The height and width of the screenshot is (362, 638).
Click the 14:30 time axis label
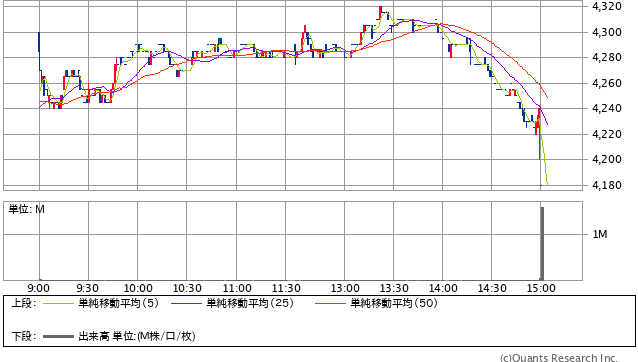pyautogui.click(x=492, y=288)
